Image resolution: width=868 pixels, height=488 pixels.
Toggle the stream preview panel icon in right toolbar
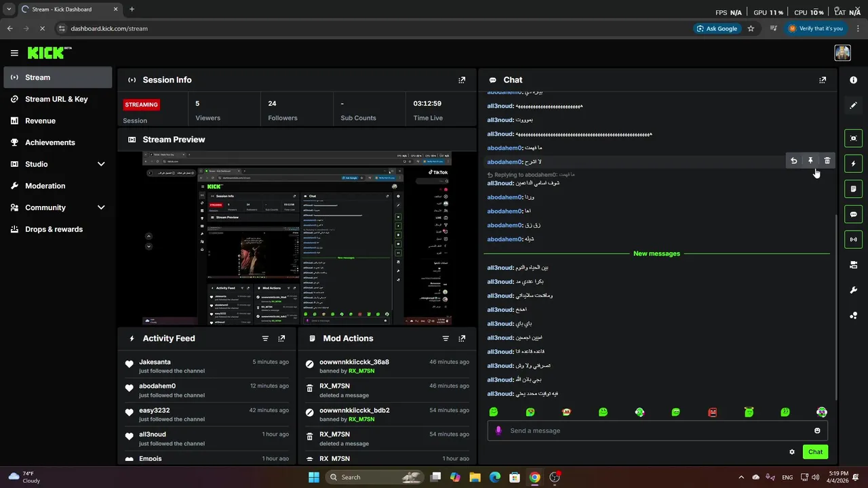pyautogui.click(x=853, y=138)
